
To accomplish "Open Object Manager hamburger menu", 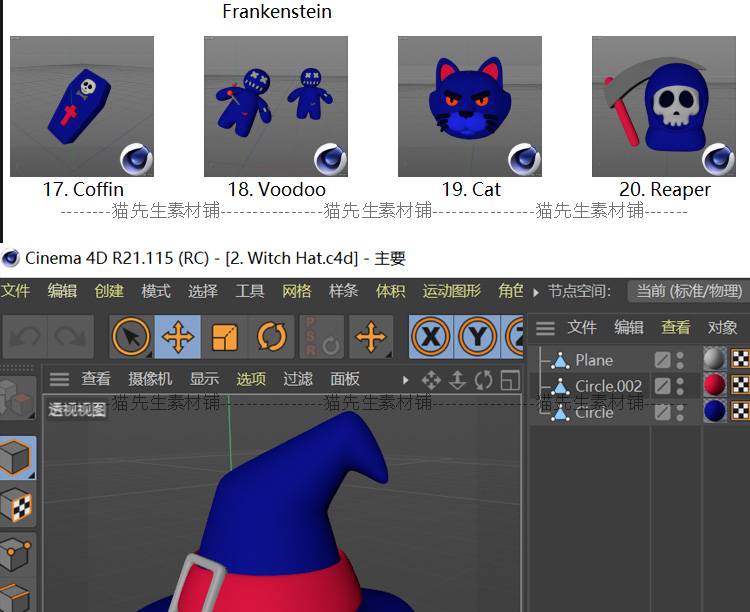I will coord(545,328).
